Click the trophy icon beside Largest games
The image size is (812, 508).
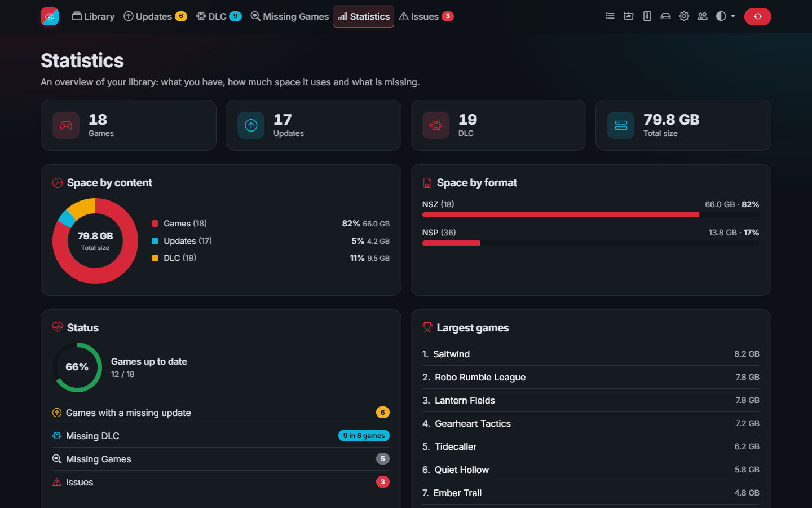pos(427,327)
